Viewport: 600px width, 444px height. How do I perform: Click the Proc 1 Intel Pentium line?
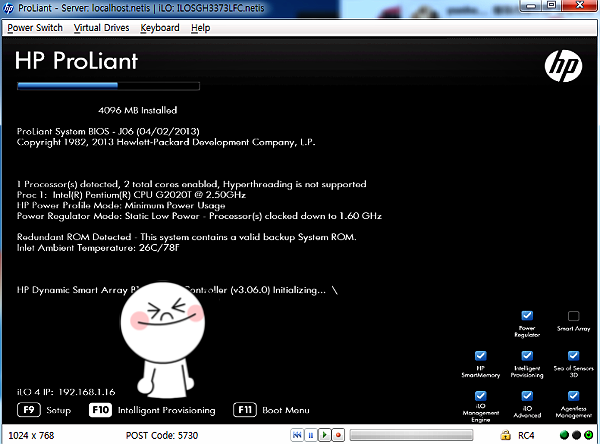point(131,195)
